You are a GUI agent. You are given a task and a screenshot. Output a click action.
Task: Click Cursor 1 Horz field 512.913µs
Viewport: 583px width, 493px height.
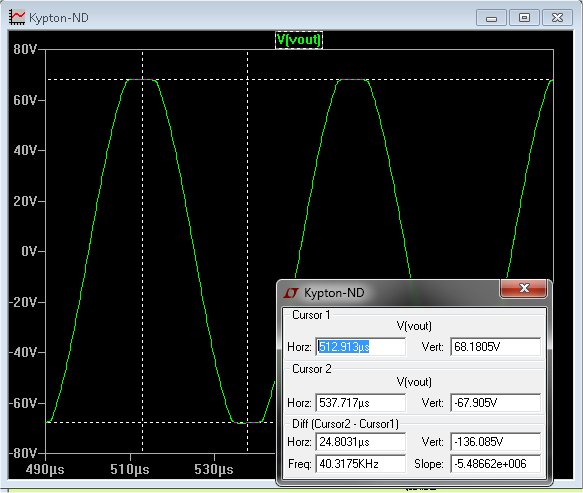coord(361,347)
